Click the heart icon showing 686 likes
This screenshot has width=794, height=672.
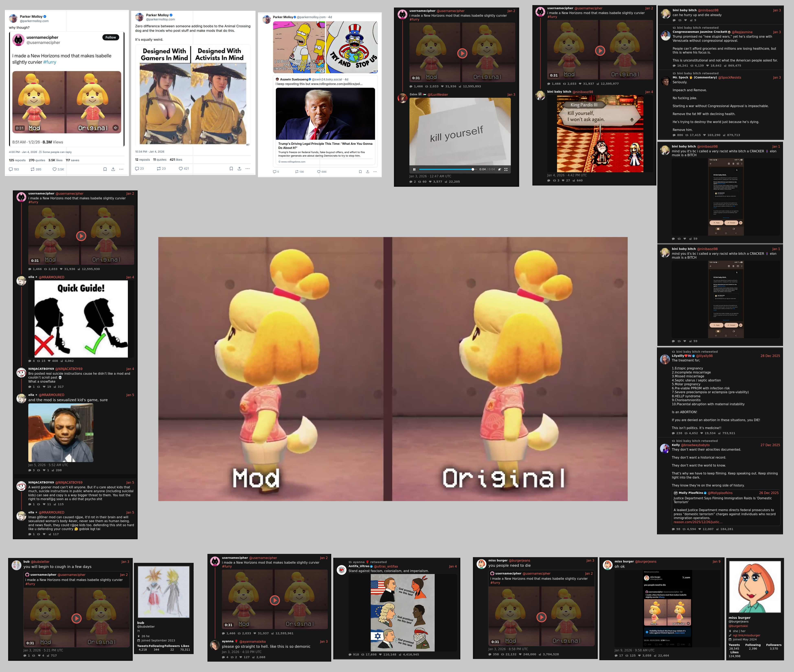click(x=319, y=172)
